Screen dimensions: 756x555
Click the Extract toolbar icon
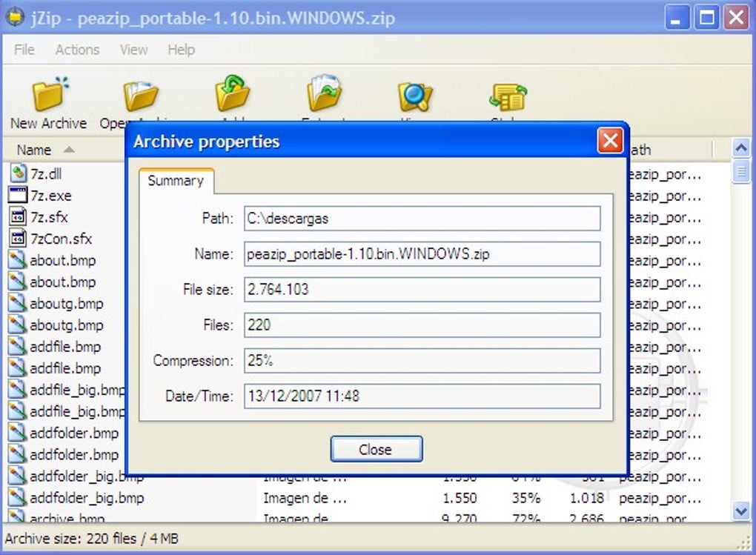324,93
